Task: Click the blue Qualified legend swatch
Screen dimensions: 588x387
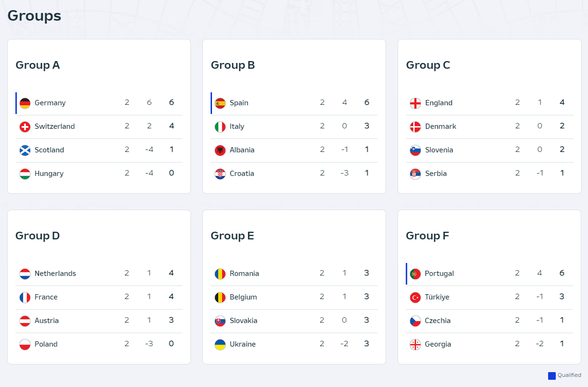Action: click(552, 376)
